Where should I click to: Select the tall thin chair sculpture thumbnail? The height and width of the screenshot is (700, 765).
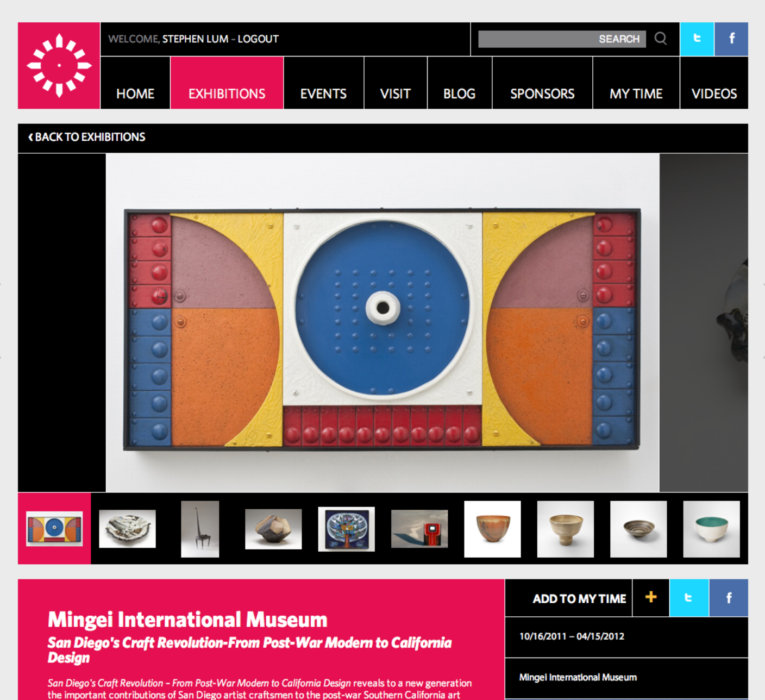(200, 529)
